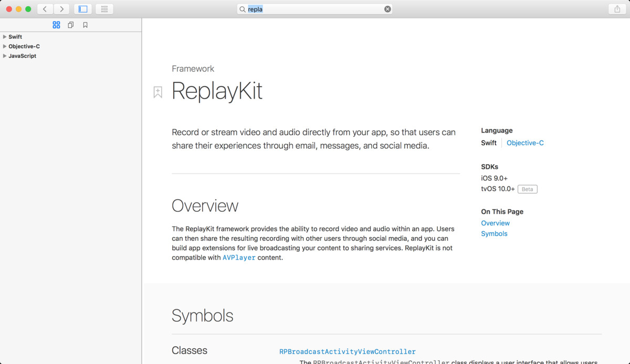Expand the JavaScript section

click(4, 56)
